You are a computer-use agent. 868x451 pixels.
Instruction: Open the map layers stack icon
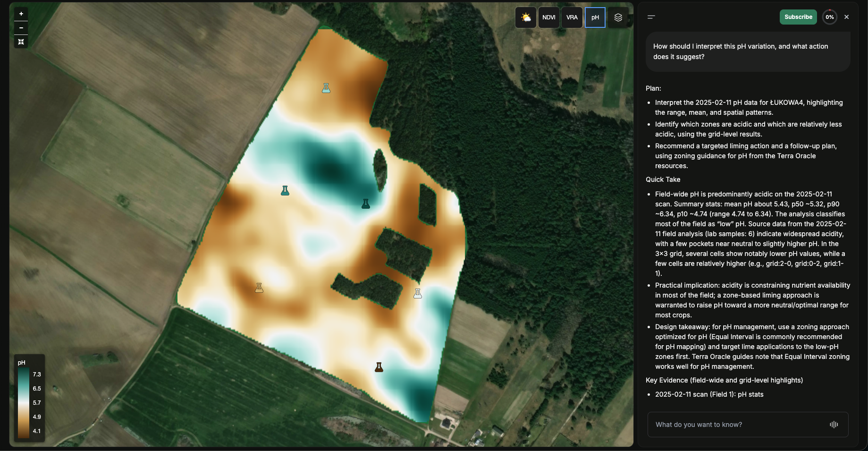[618, 17]
